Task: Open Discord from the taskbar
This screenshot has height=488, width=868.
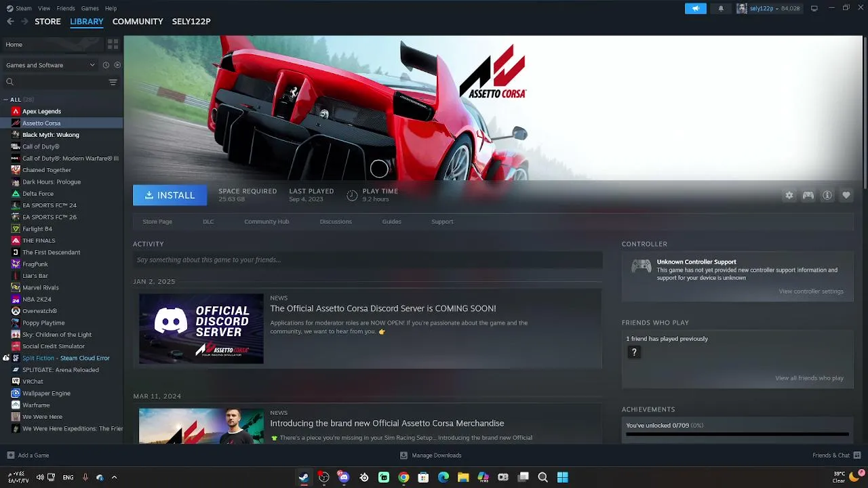Action: (x=344, y=477)
